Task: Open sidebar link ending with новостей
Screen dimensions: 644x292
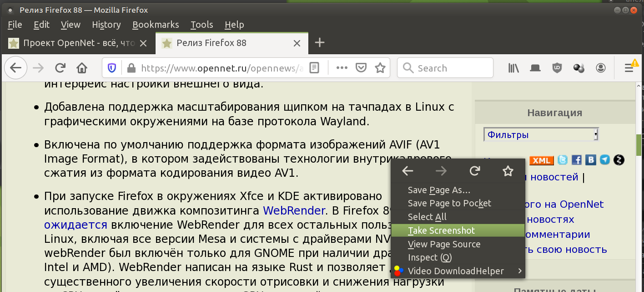Action: coord(553,177)
